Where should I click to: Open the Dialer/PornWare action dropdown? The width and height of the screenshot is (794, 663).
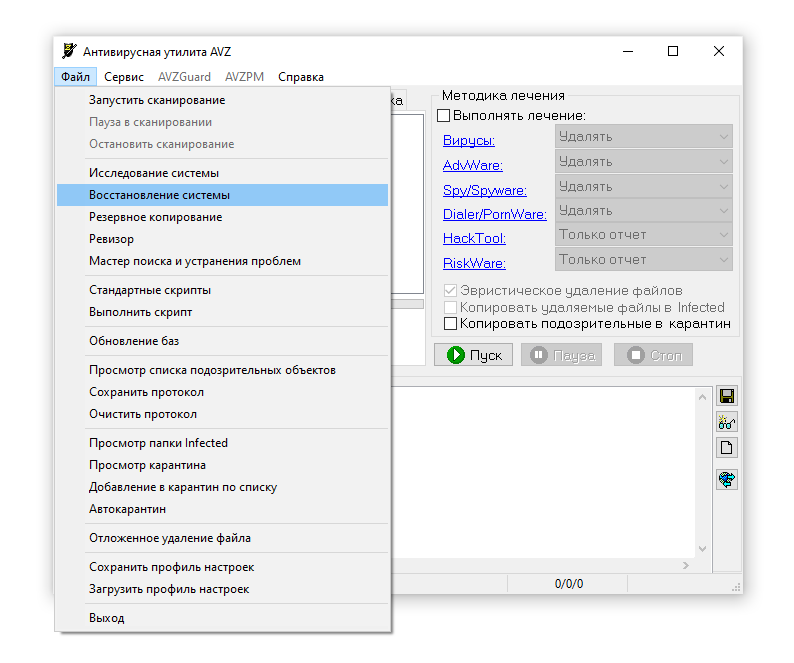click(x=644, y=210)
